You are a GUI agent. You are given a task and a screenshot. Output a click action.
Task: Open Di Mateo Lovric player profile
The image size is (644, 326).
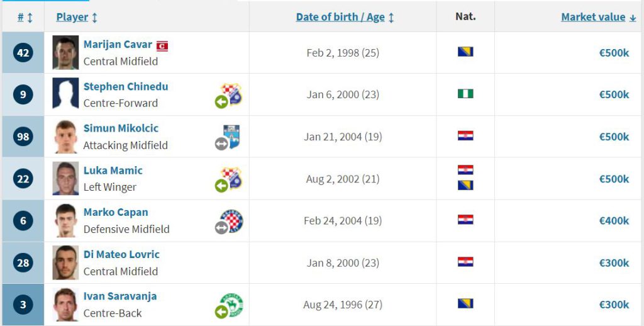(121, 254)
